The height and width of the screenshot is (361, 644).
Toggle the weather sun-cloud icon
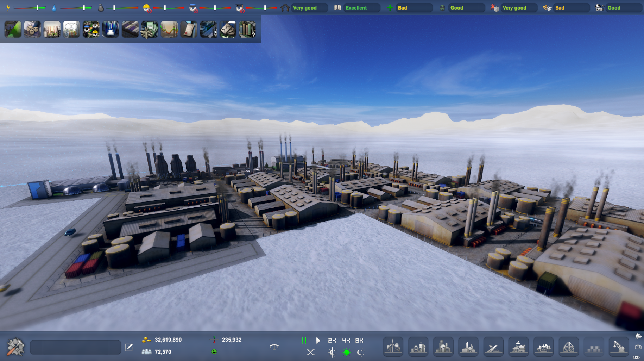click(x=638, y=336)
